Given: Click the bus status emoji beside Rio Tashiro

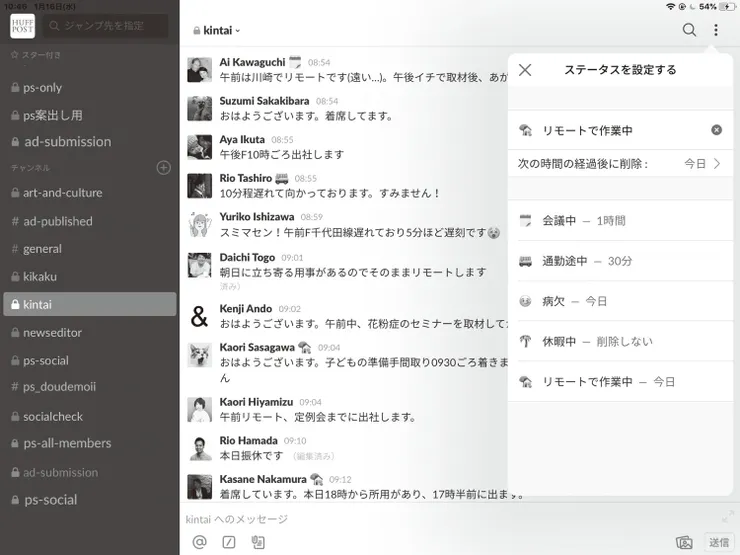Looking at the screenshot, I should (282, 178).
